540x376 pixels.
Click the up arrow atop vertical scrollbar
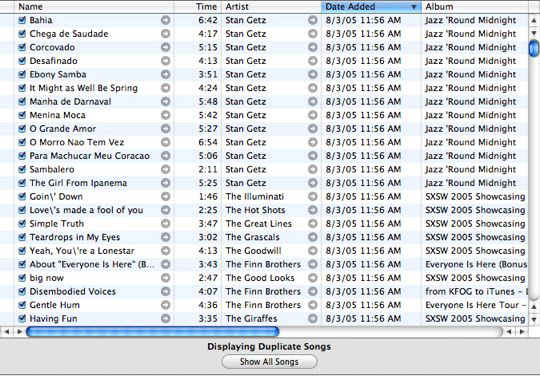tap(534, 20)
